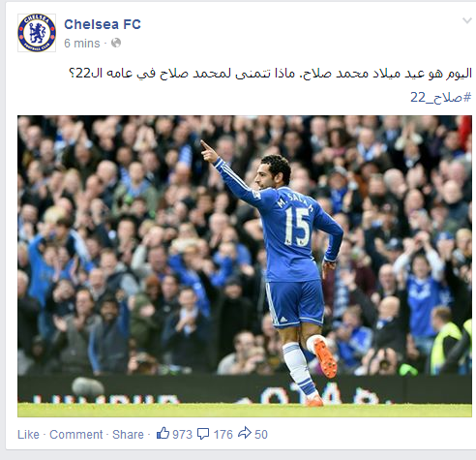View the 973 likes count

(x=182, y=435)
